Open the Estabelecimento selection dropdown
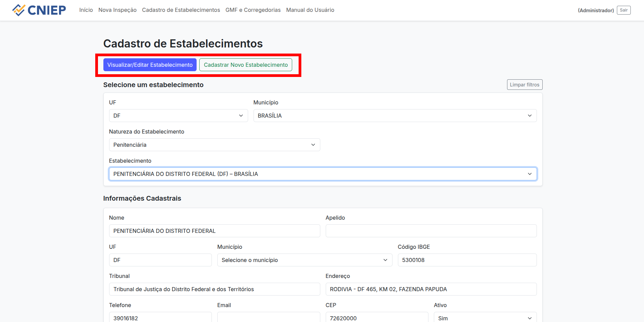Image resolution: width=644 pixels, height=322 pixels. click(x=323, y=174)
